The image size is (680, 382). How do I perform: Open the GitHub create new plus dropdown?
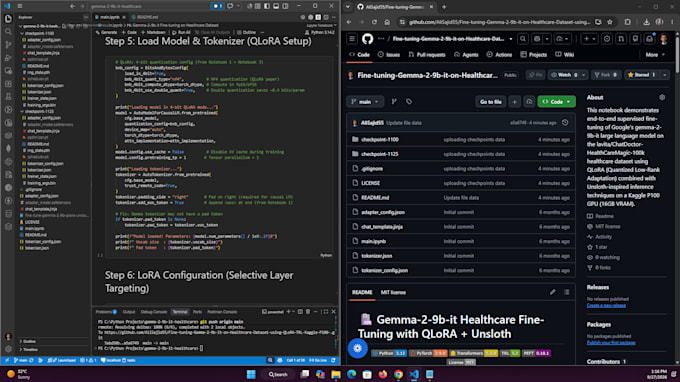click(x=589, y=39)
